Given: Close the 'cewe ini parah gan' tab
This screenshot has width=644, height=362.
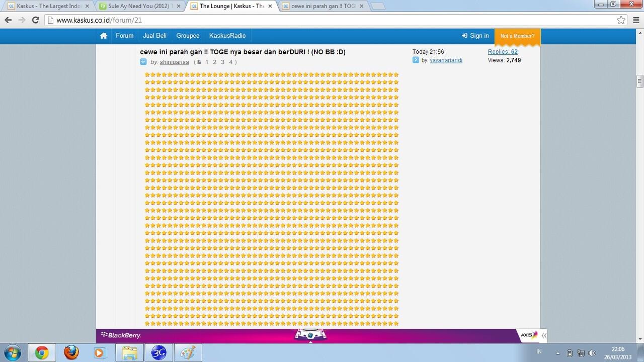Looking at the screenshot, I should [361, 6].
